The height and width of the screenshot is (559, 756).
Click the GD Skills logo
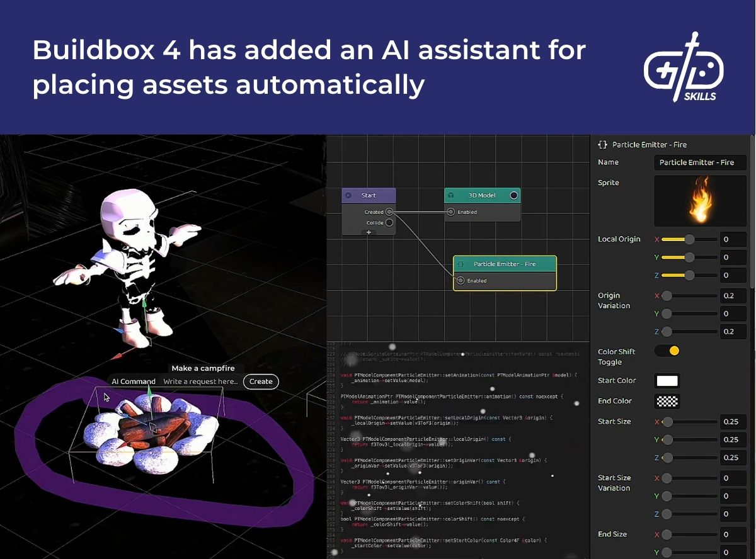684,68
